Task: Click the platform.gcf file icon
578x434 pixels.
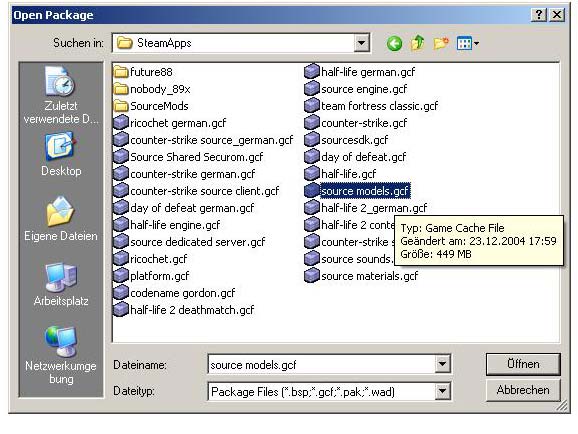Action: (x=121, y=275)
